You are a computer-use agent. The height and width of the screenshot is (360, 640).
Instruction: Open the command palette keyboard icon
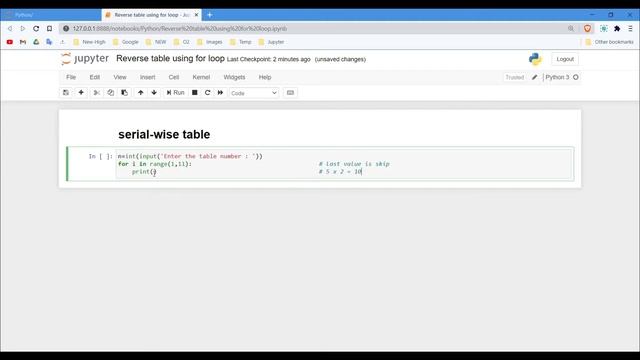coord(290,93)
